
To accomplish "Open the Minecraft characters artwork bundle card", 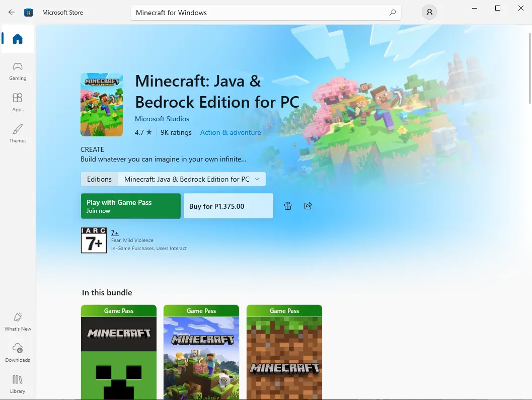I will pos(201,352).
